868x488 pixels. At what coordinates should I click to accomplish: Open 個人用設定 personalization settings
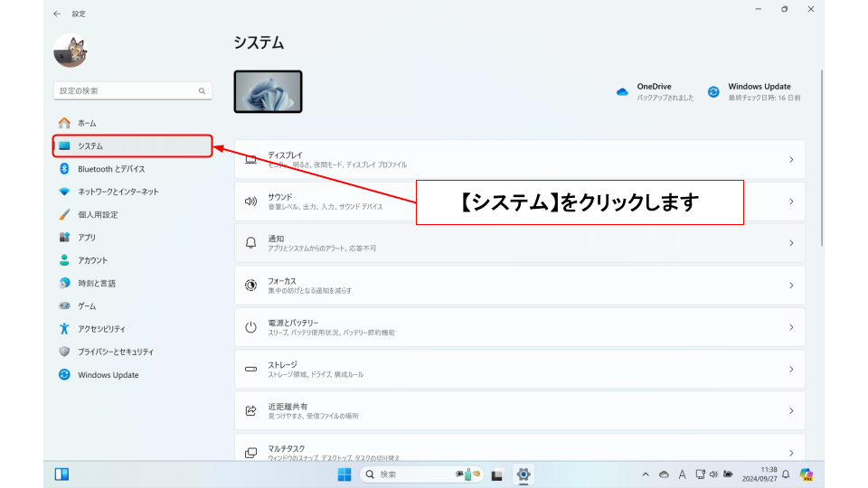point(98,215)
